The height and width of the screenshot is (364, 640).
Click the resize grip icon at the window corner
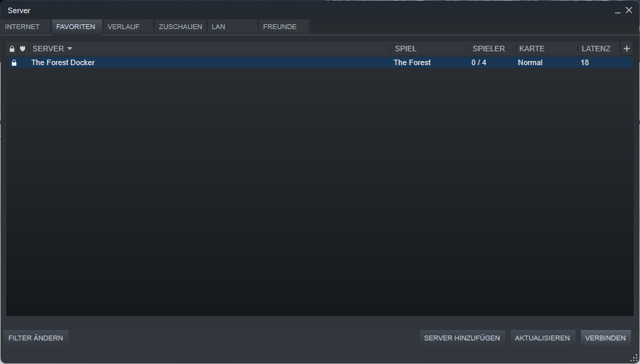point(634,358)
